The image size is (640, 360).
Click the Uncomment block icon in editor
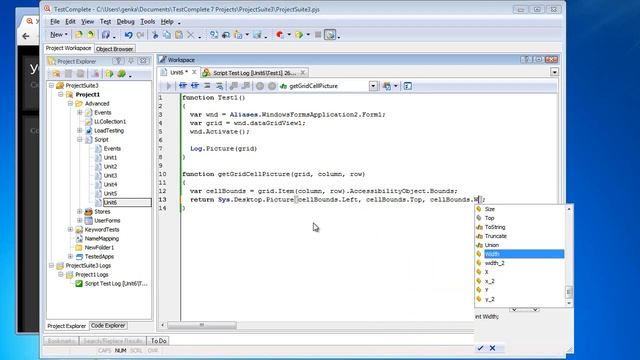(220, 86)
